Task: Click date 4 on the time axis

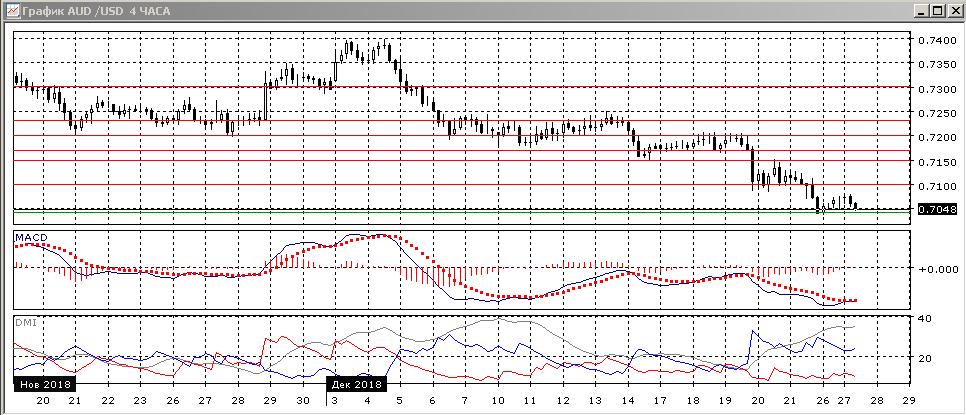Action: pos(367,400)
